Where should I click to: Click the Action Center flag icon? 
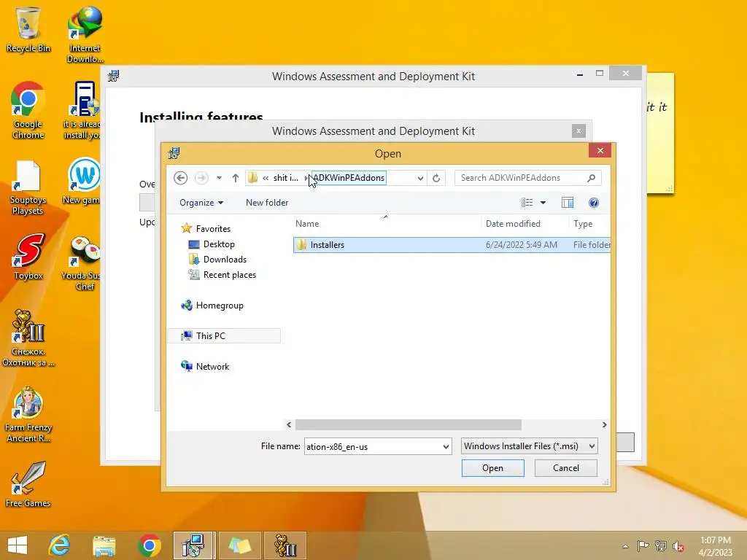pyautogui.click(x=643, y=546)
